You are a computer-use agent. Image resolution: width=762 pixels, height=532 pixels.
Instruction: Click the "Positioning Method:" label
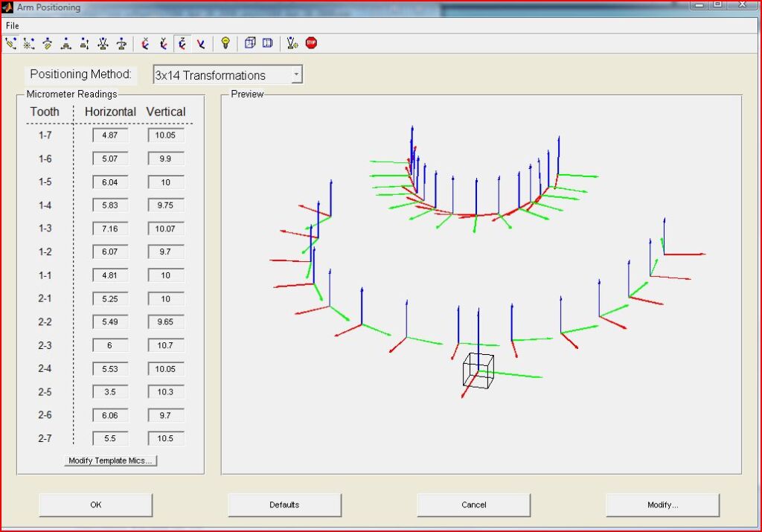[x=80, y=74]
